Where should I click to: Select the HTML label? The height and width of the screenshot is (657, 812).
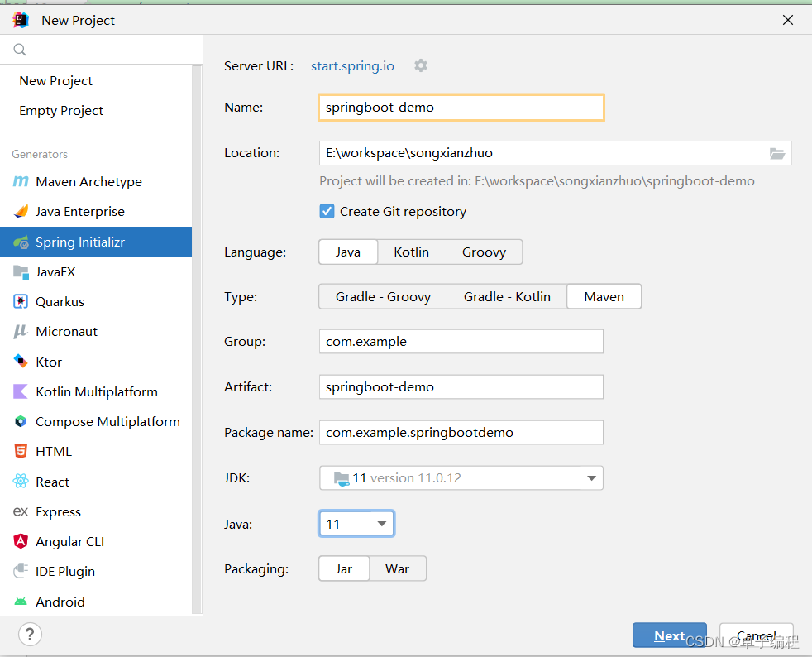pyautogui.click(x=54, y=452)
